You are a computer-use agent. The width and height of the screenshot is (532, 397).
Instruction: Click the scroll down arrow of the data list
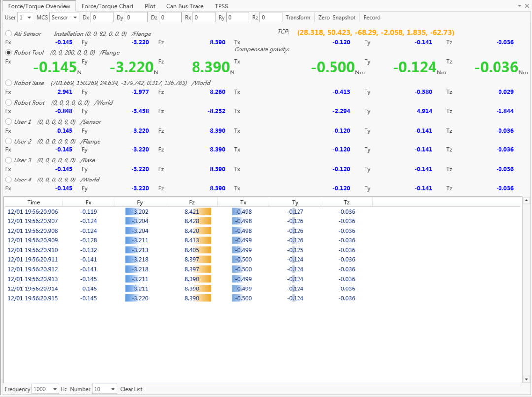click(x=526, y=379)
